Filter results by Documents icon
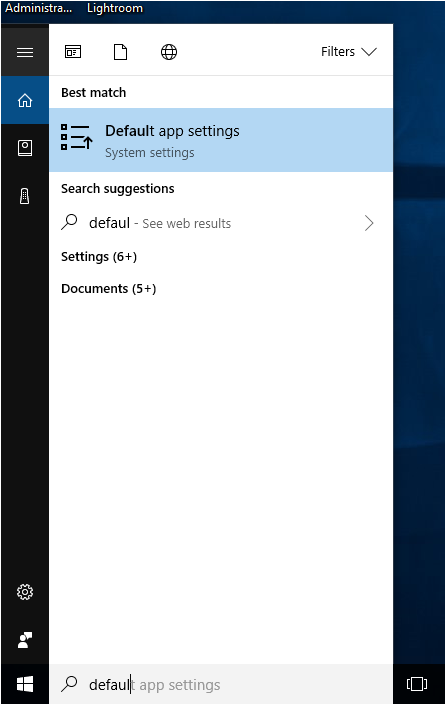Viewport: 445px width, 710px height. coord(120,52)
